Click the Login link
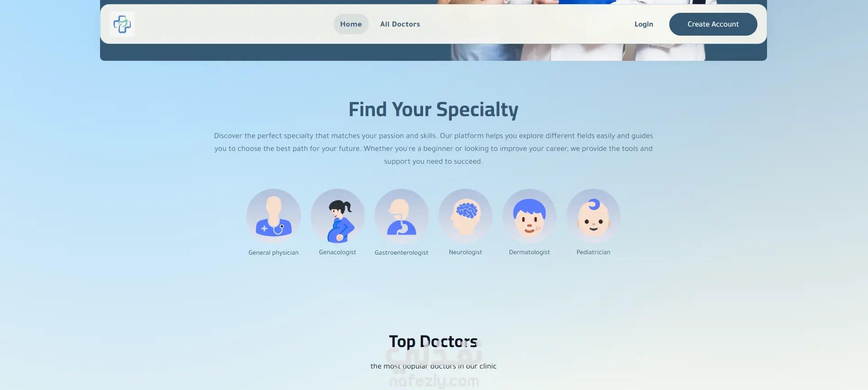868x390 pixels. coord(644,24)
